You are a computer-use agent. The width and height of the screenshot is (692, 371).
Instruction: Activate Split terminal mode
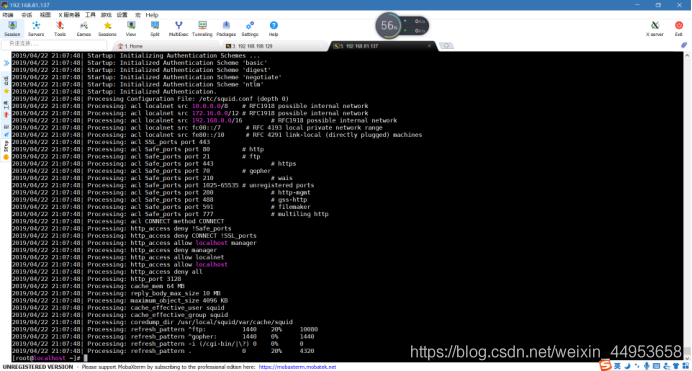[x=155, y=29]
